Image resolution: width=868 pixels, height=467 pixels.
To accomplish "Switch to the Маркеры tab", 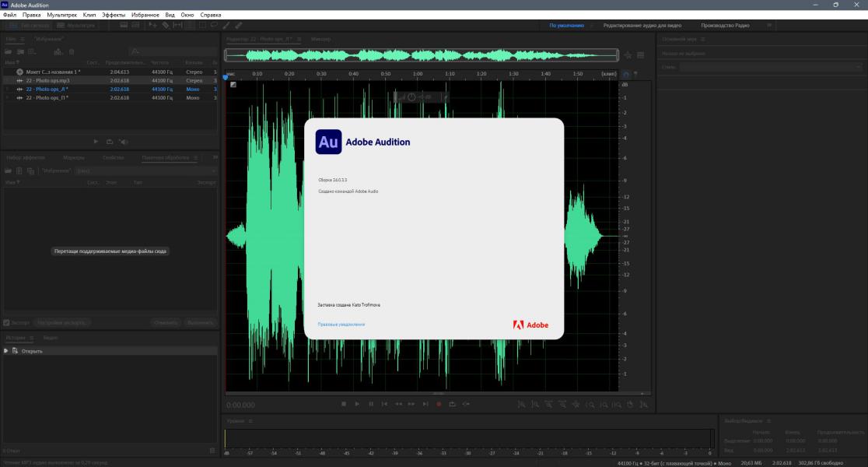I will click(x=74, y=158).
